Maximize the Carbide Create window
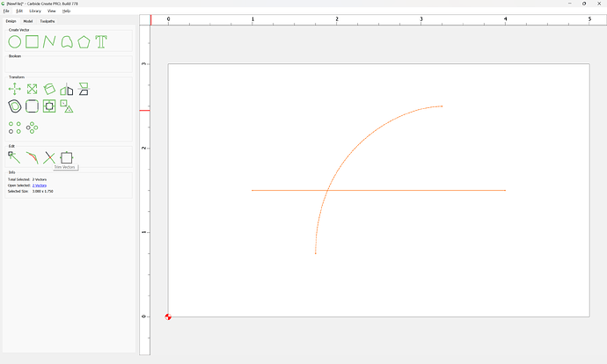The image size is (607, 364). point(584,4)
